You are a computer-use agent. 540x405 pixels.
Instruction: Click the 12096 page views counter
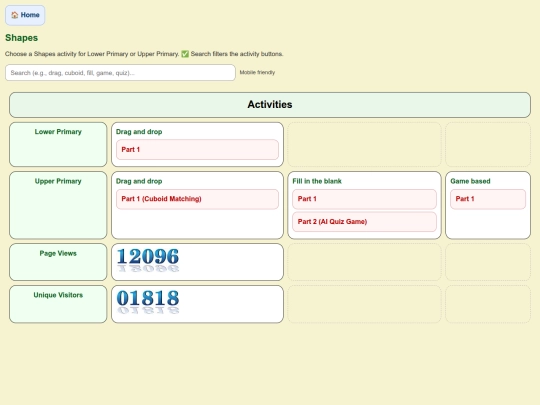pos(148,260)
